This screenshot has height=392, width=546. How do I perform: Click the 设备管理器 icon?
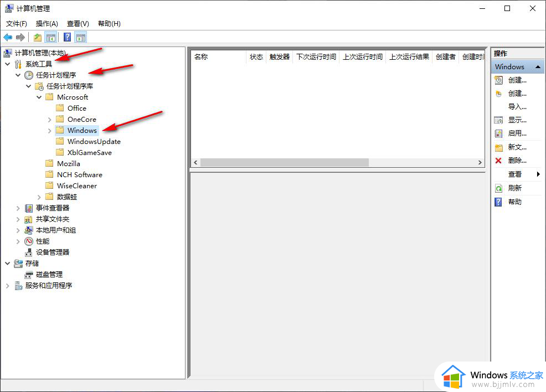(29, 252)
